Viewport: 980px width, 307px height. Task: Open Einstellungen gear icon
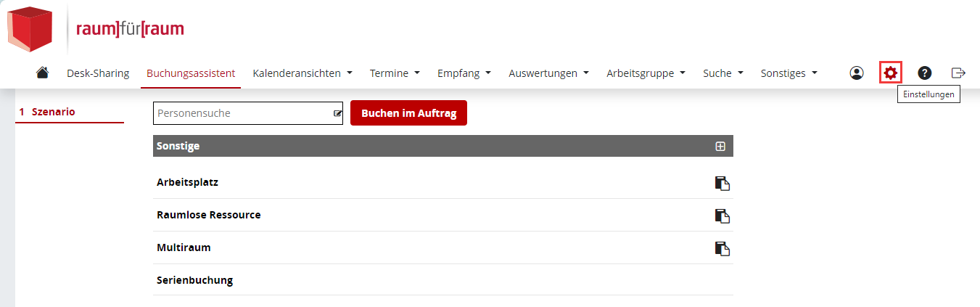pos(890,73)
